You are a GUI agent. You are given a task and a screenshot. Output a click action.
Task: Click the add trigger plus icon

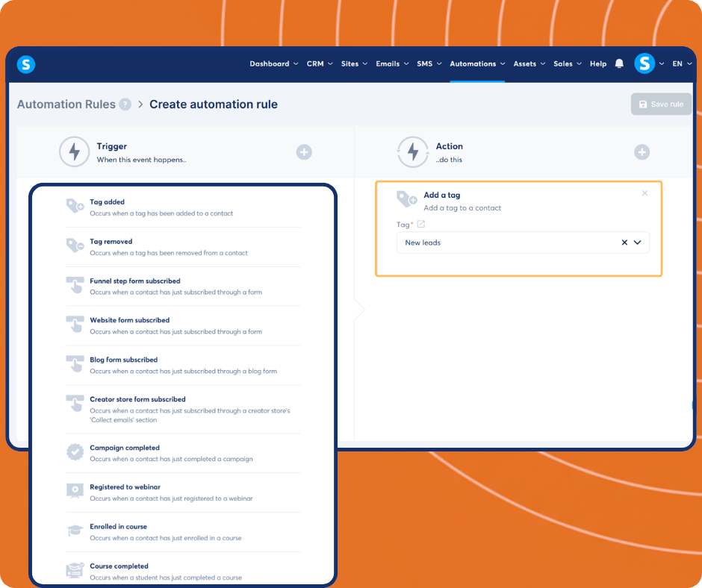point(304,152)
